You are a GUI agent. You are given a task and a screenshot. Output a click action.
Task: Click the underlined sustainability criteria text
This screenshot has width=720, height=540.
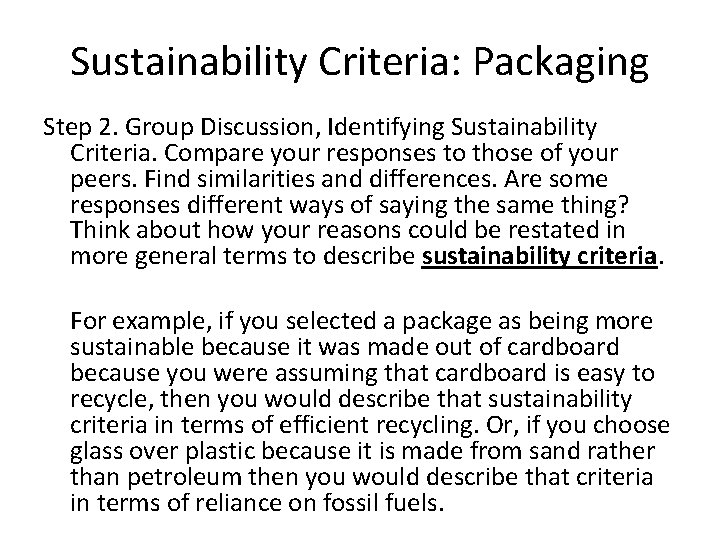(540, 256)
